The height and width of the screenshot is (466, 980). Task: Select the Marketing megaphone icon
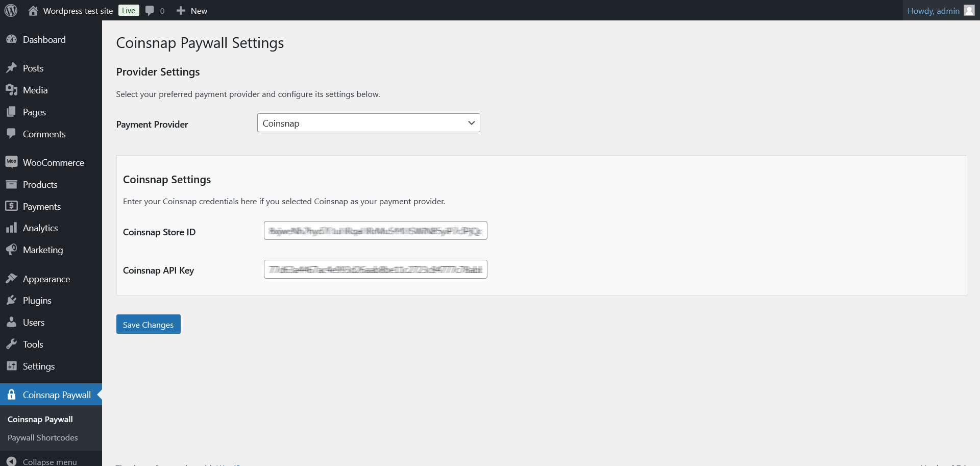pyautogui.click(x=12, y=250)
